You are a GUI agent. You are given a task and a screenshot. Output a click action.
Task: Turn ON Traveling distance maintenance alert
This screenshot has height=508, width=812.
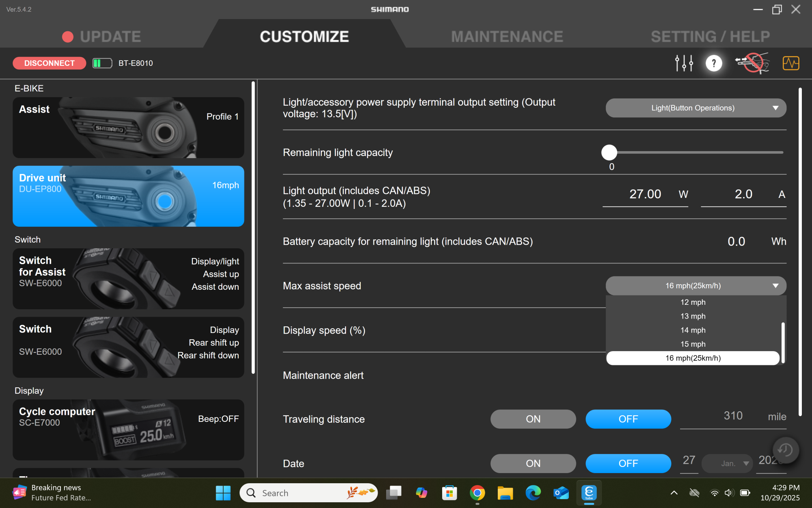533,419
